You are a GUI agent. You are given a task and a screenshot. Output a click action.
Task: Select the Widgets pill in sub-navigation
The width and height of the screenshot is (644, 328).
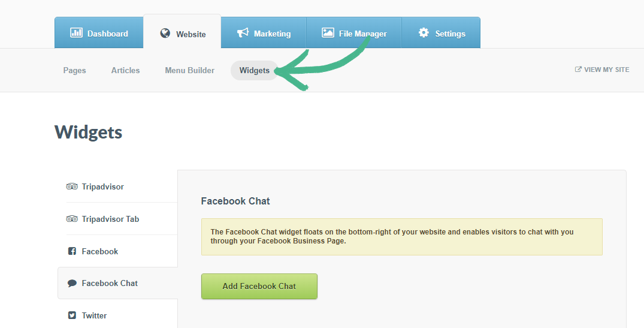pyautogui.click(x=255, y=70)
